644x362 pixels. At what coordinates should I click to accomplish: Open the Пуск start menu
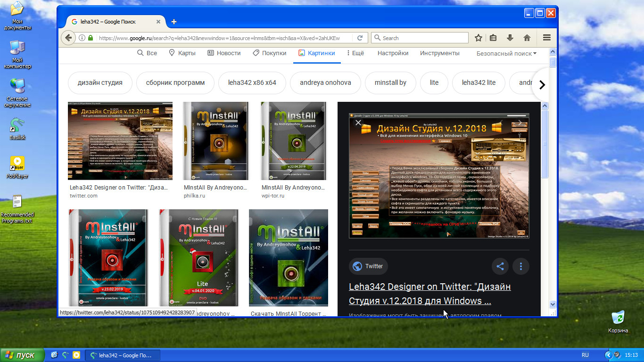pos(22,355)
